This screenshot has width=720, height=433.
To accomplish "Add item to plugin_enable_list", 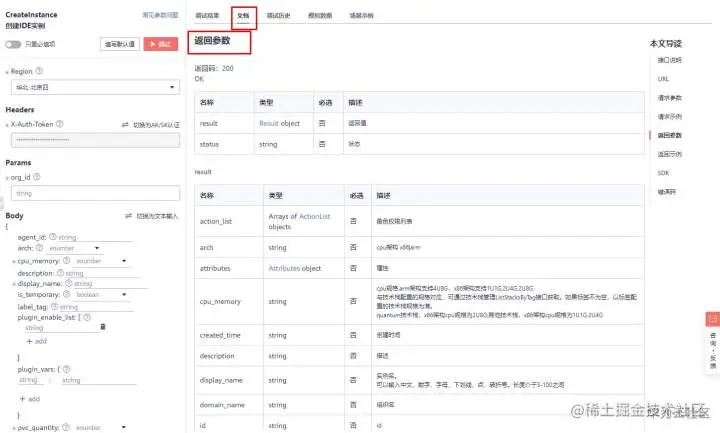I will [x=37, y=341].
